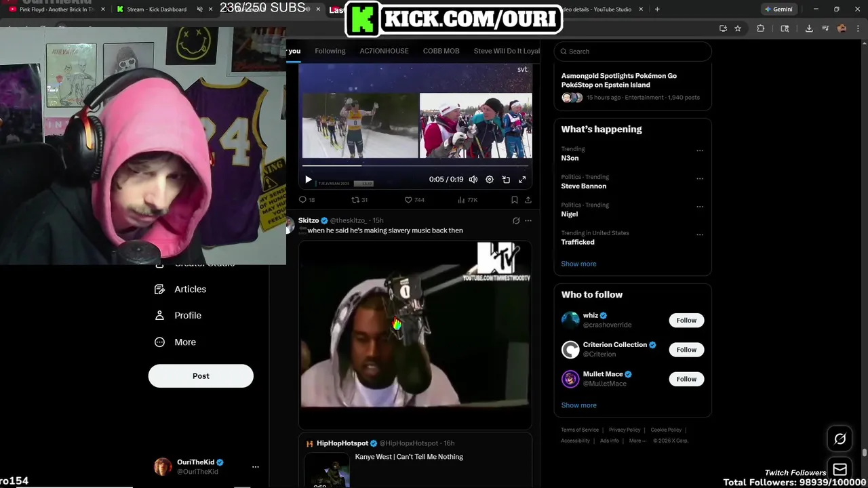Seek along the skiing video progress bar
Screen dimensions: 868x488
pyautogui.click(x=415, y=165)
